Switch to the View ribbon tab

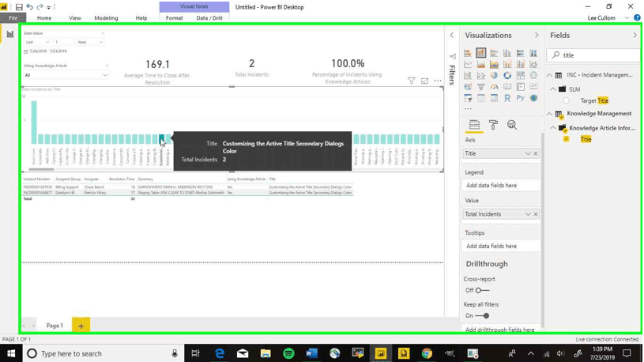point(75,18)
